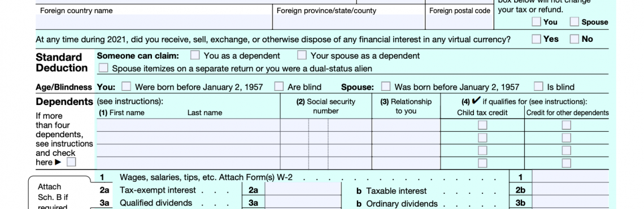
Task: Check Credit for other dependents, first row
Action: (567, 125)
